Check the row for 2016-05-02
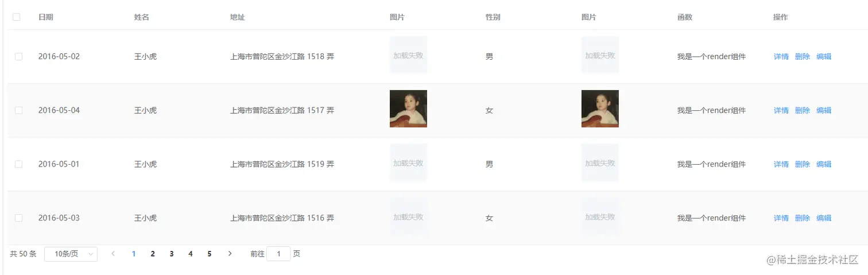 coord(18,56)
